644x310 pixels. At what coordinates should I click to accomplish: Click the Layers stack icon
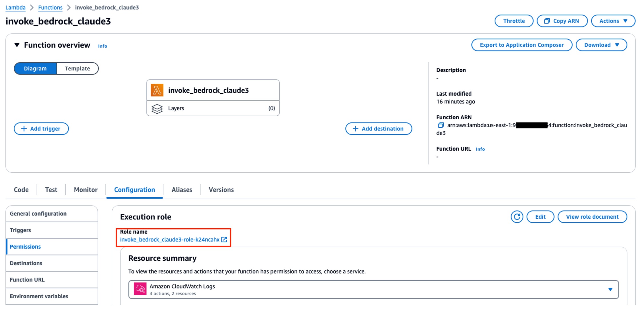[x=157, y=108]
